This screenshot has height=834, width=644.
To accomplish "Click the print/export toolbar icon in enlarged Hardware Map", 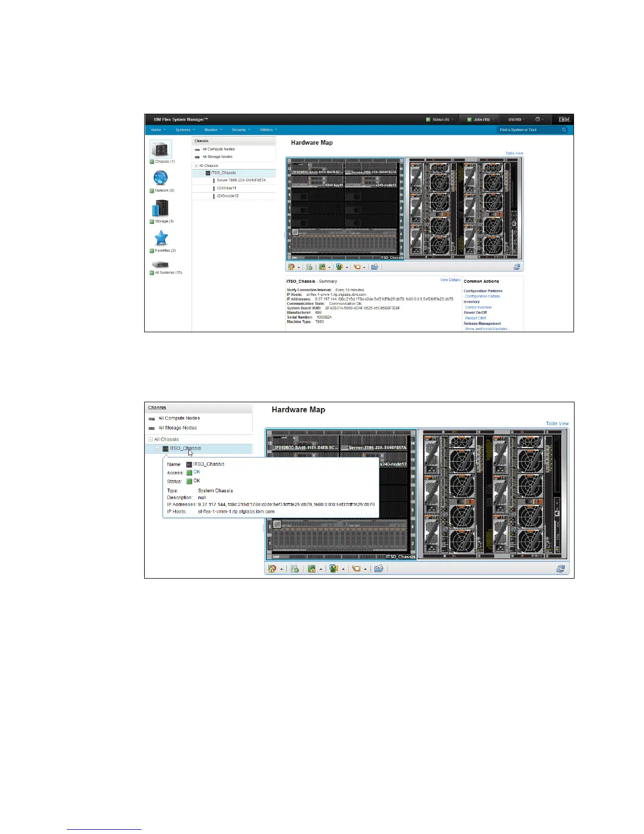I will [x=379, y=569].
